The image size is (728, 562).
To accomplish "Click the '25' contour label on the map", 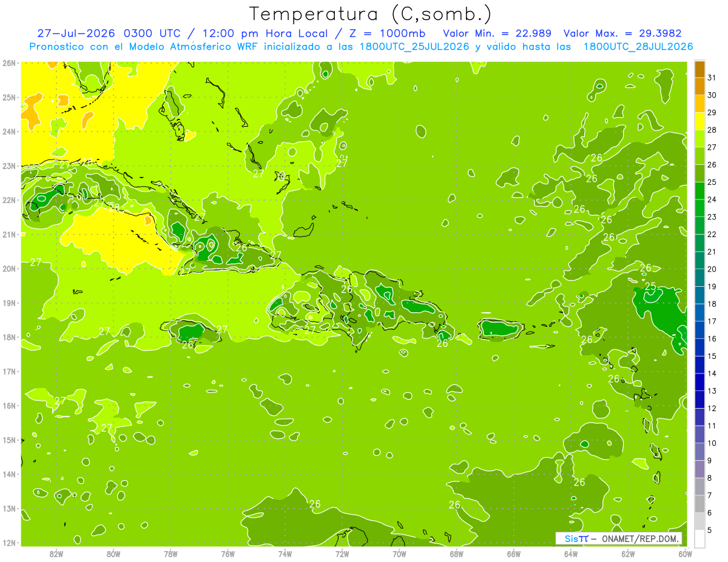I will click(650, 286).
